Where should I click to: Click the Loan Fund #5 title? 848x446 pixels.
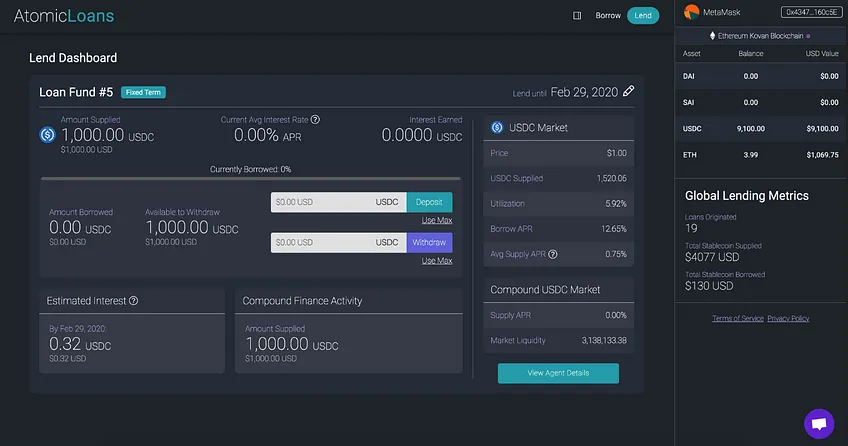(76, 92)
